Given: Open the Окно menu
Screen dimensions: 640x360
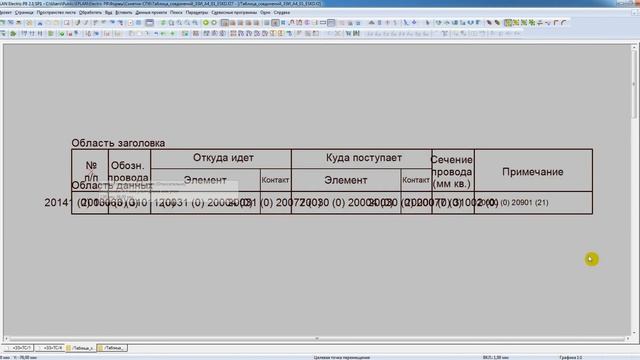Looking at the screenshot, I should point(265,13).
